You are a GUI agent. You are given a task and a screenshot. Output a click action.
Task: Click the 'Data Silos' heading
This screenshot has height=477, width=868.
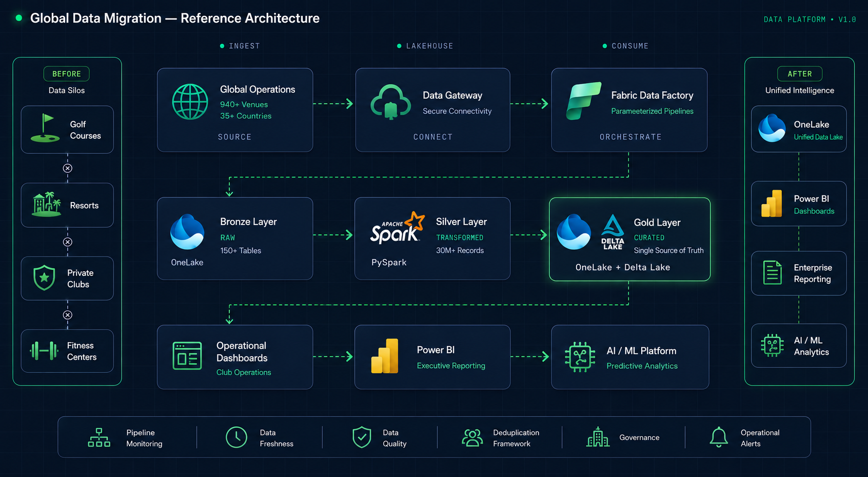67,90
